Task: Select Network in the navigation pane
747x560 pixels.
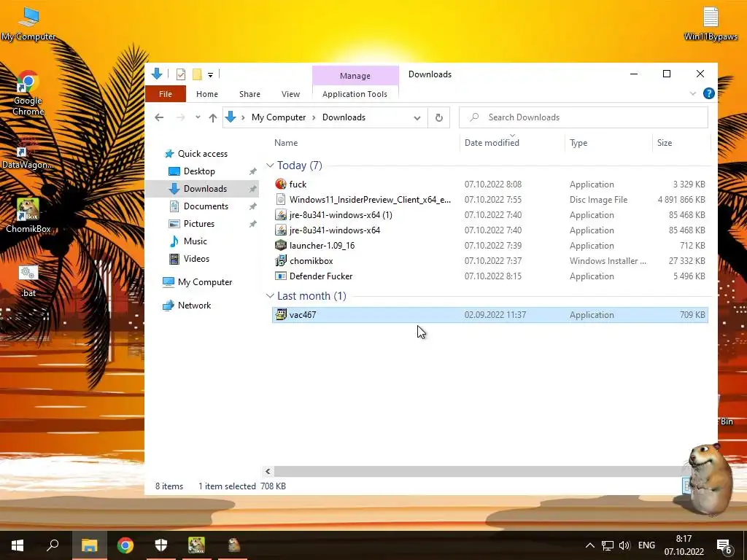Action: pos(194,306)
